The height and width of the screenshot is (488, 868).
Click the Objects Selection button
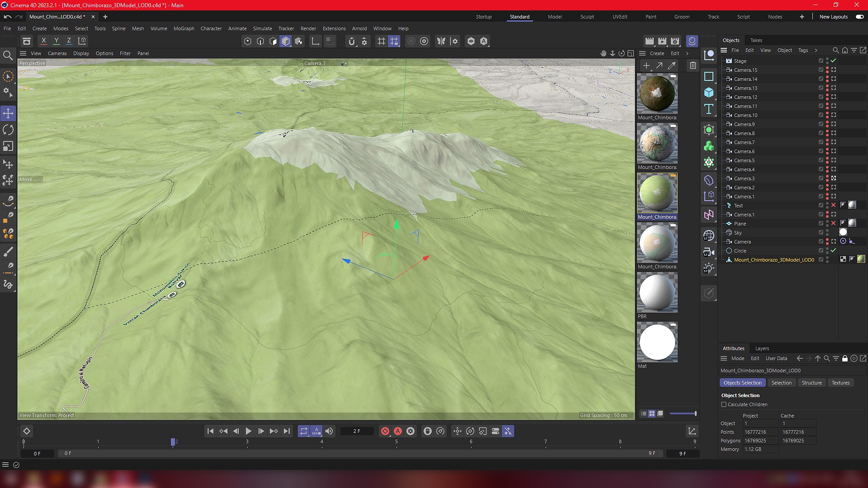(742, 383)
